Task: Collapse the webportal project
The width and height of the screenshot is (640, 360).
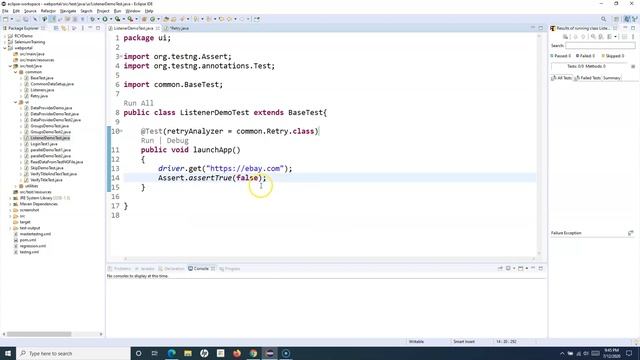Action: pos(5,48)
